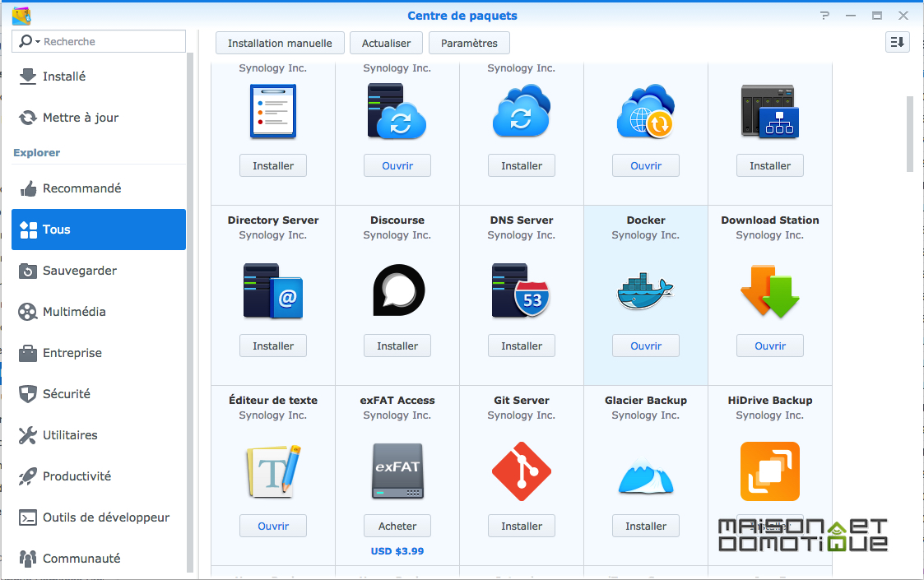This screenshot has height=580, width=924.
Task: Click Acheter for exFAT Access
Action: click(397, 526)
